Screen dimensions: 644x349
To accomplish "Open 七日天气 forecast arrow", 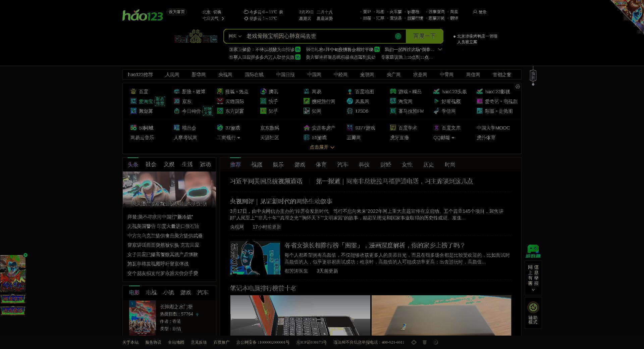I will (x=223, y=18).
